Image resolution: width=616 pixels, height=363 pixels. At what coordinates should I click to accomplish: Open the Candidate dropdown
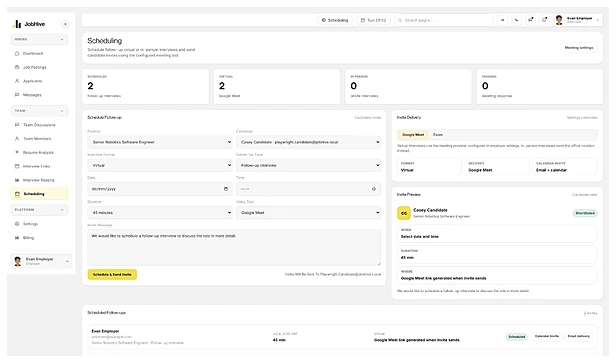tap(308, 142)
